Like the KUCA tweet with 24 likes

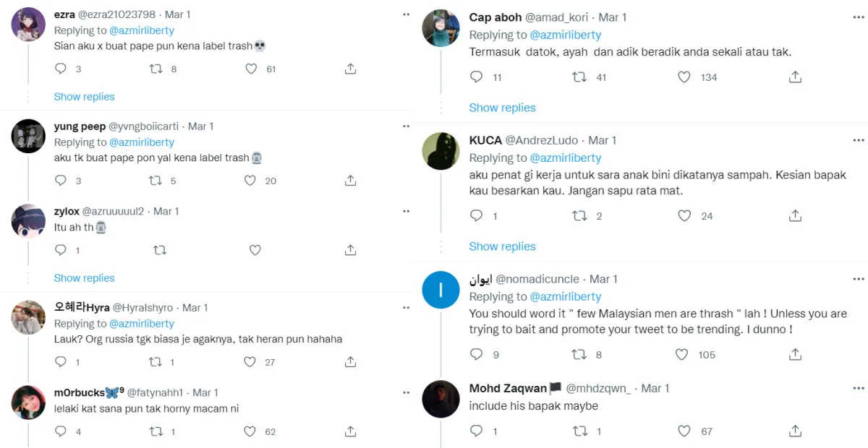(x=684, y=216)
